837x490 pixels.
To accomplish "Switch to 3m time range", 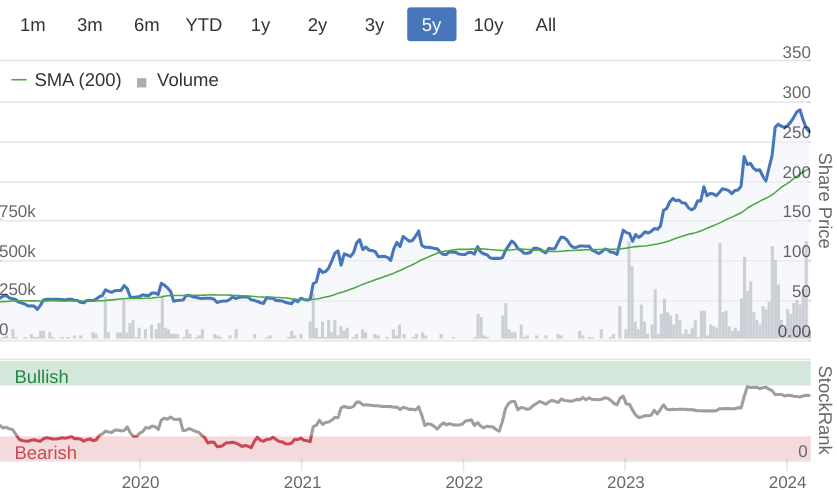I will (90, 25).
